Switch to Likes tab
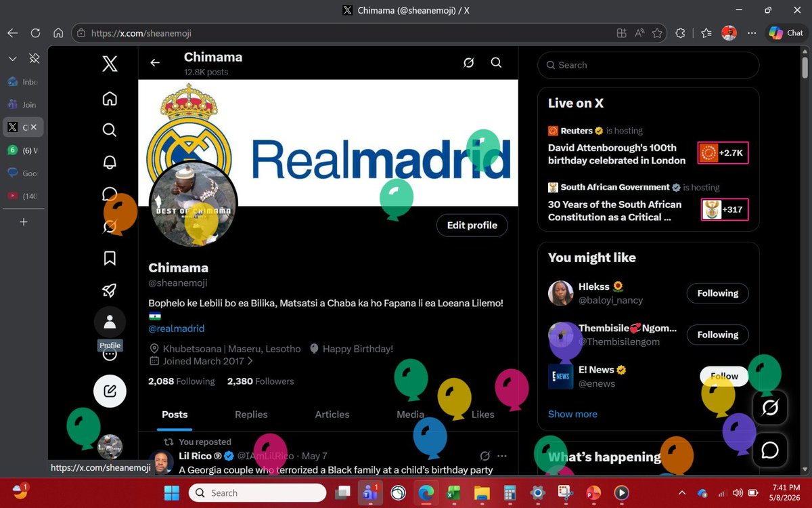Screen dimensions: 812x508 (x=483, y=415)
